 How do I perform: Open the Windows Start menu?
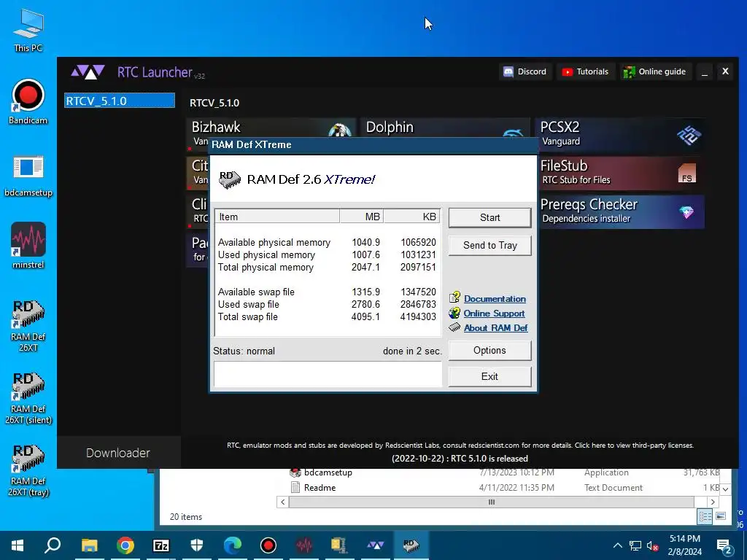pyautogui.click(x=18, y=545)
